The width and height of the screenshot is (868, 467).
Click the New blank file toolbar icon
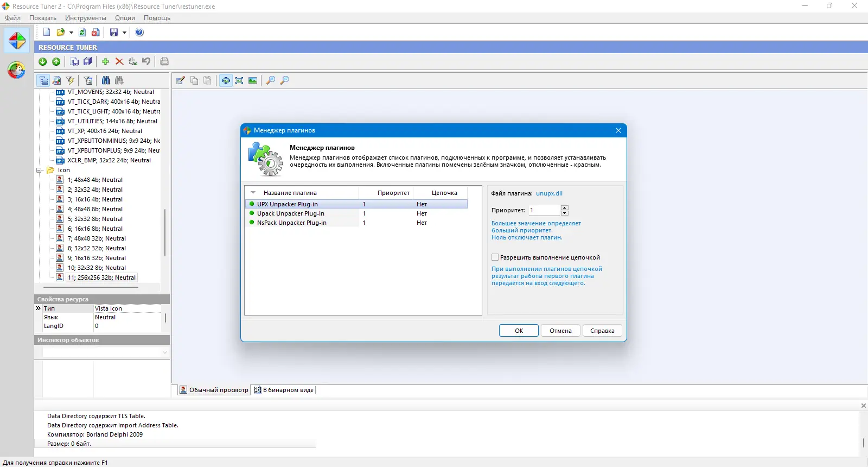click(x=47, y=33)
